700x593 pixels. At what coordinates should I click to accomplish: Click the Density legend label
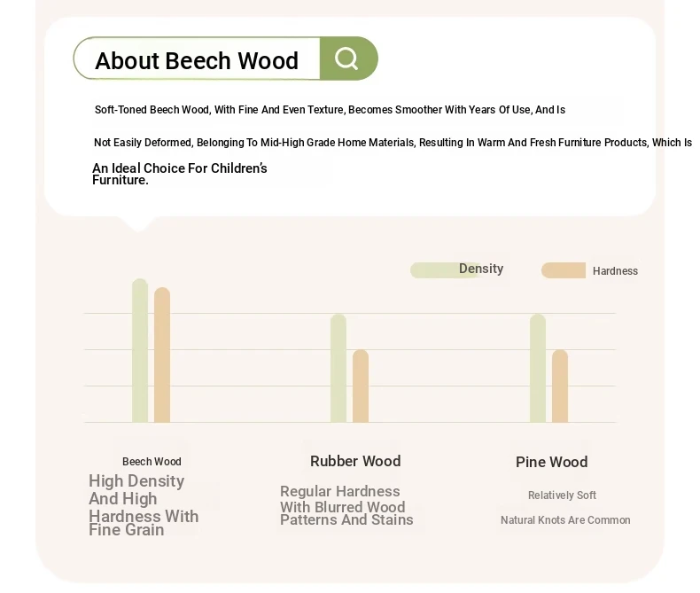click(x=481, y=269)
